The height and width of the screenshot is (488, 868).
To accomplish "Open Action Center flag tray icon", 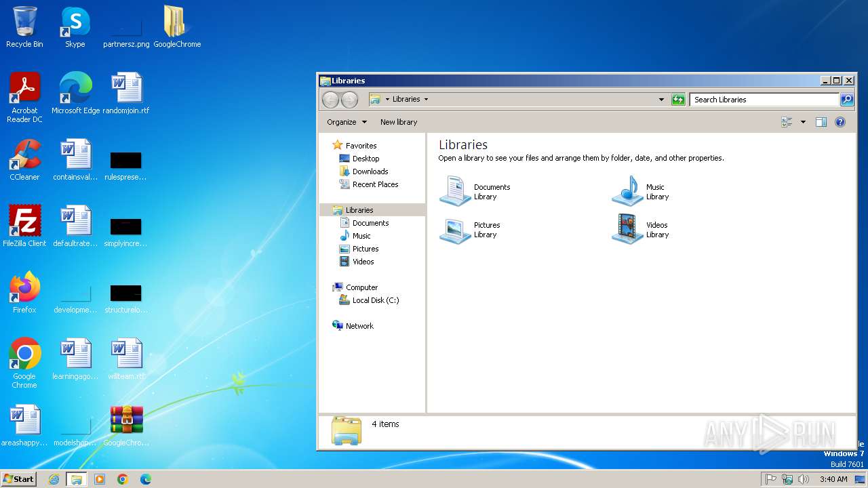I will click(771, 479).
